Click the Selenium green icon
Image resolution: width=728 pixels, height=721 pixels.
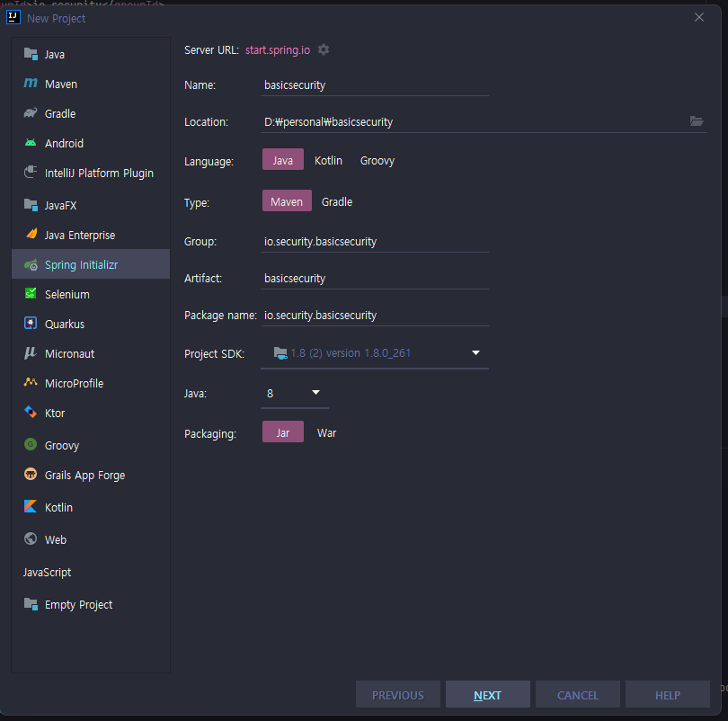pyautogui.click(x=31, y=293)
